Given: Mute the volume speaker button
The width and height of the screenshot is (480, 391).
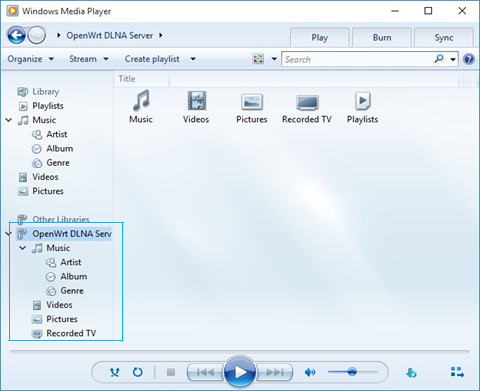Looking at the screenshot, I should tap(310, 372).
